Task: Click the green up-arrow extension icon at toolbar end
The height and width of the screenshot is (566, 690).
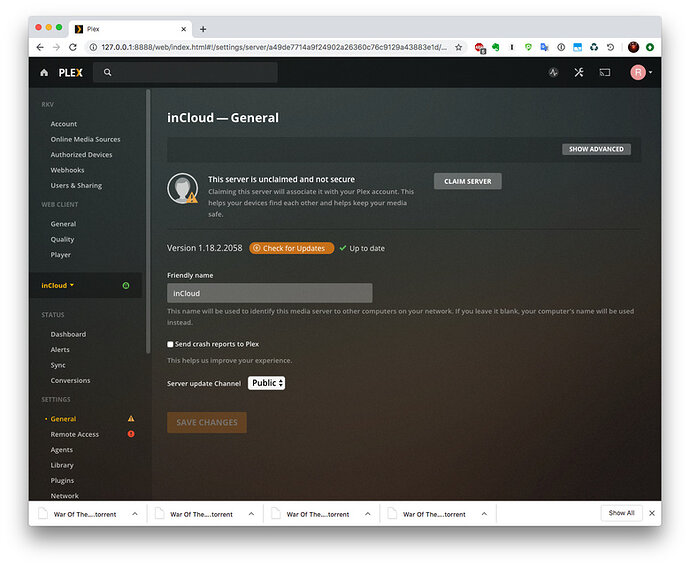Action: click(650, 47)
